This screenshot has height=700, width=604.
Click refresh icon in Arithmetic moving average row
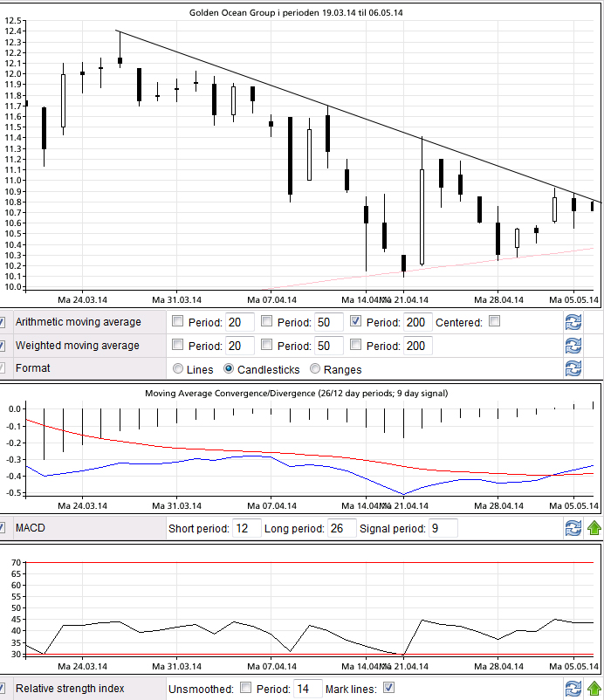(x=573, y=322)
